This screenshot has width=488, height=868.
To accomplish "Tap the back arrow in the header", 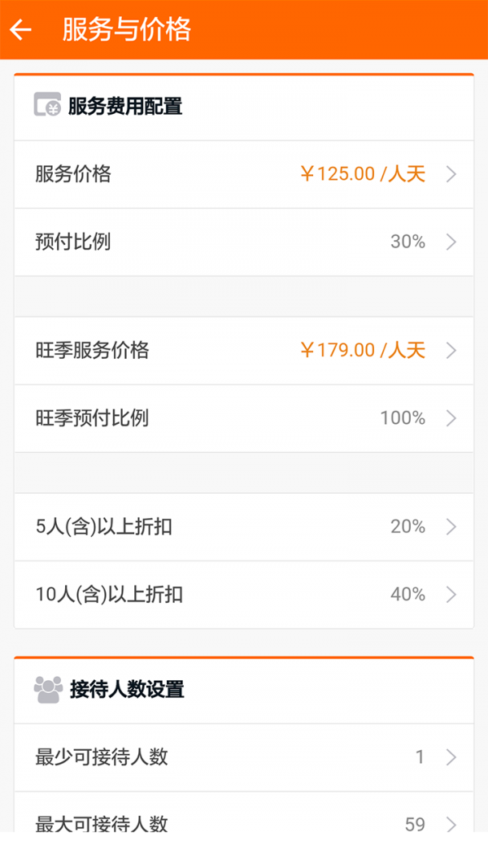I will pos(20,29).
